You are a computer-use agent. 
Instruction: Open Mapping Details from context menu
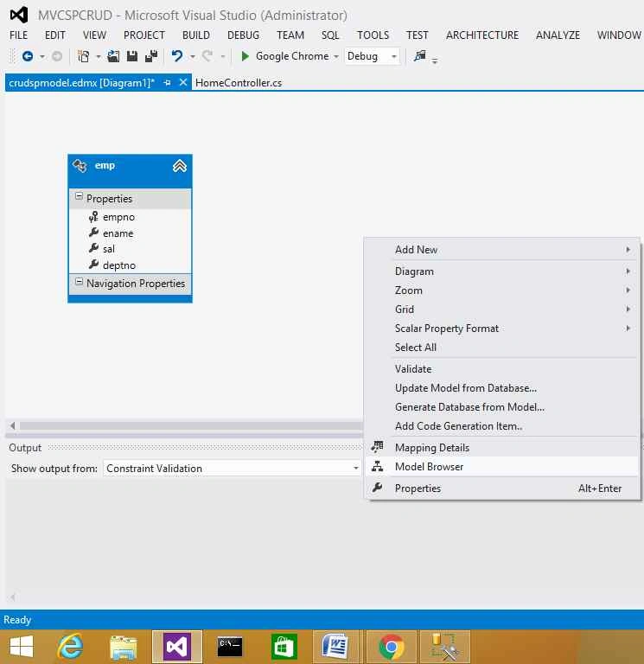tap(501, 448)
